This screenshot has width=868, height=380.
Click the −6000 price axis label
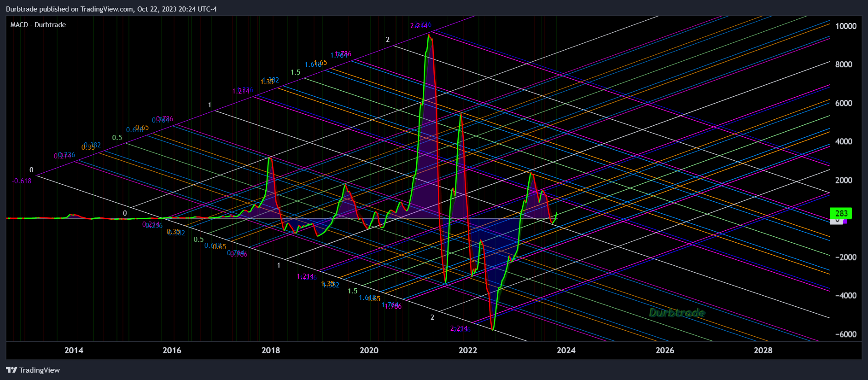click(x=846, y=334)
